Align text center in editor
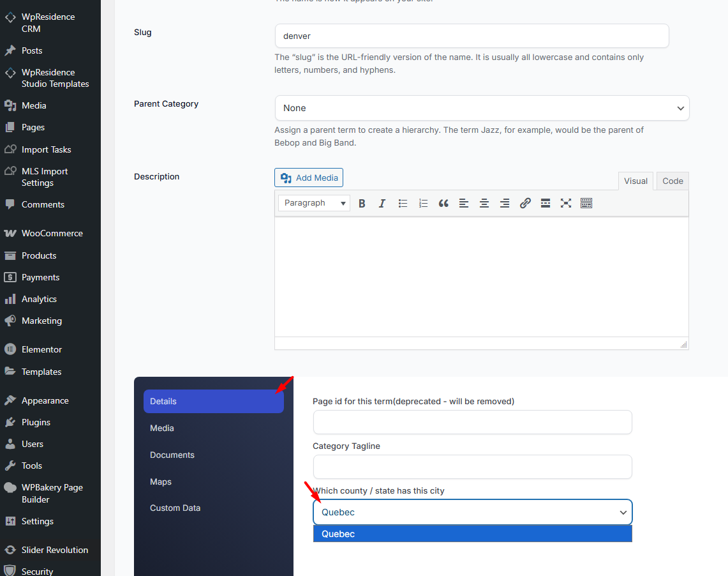The width and height of the screenshot is (728, 576). [484, 203]
